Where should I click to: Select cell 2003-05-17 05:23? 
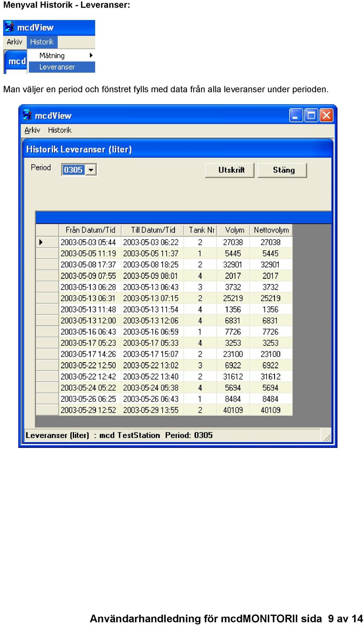click(90, 343)
